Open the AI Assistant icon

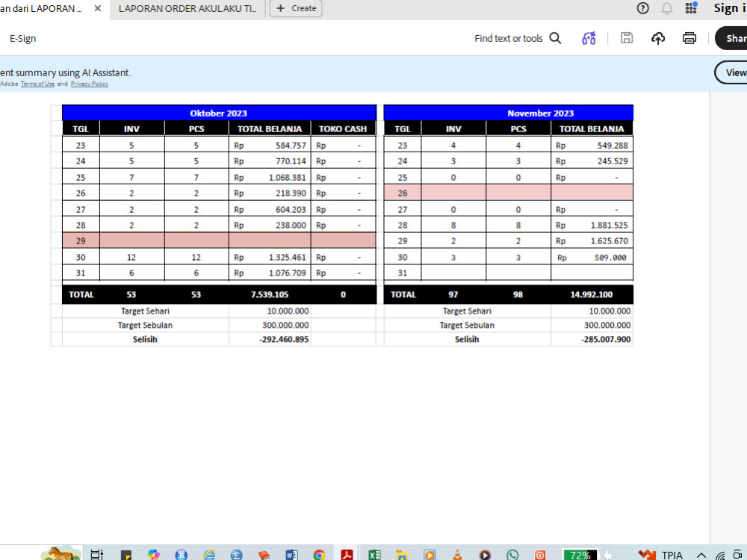[x=589, y=38]
